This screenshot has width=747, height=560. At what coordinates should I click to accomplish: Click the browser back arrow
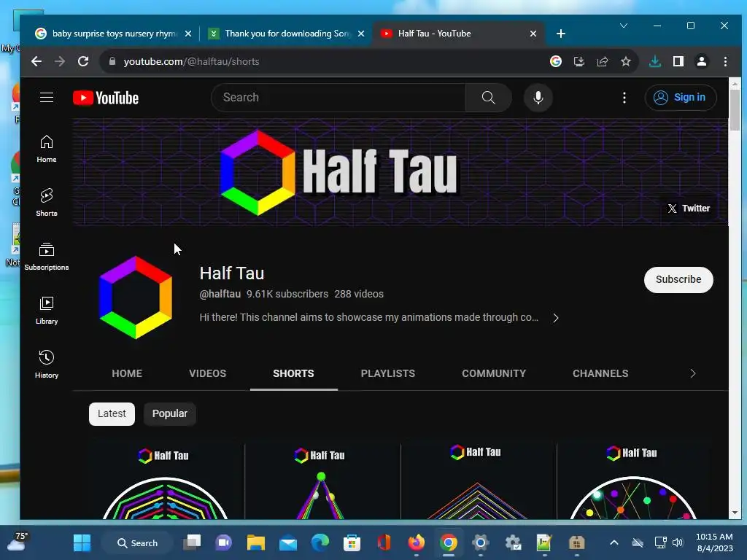tap(36, 61)
